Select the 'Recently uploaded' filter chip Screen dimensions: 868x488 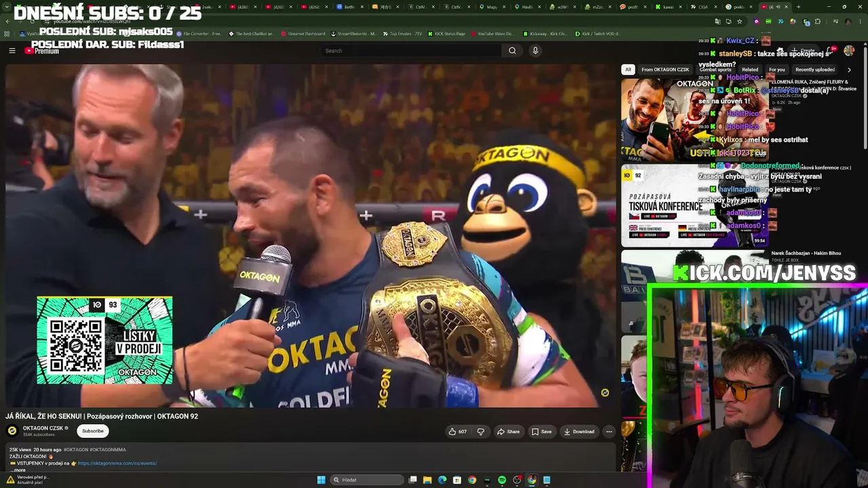(x=815, y=69)
